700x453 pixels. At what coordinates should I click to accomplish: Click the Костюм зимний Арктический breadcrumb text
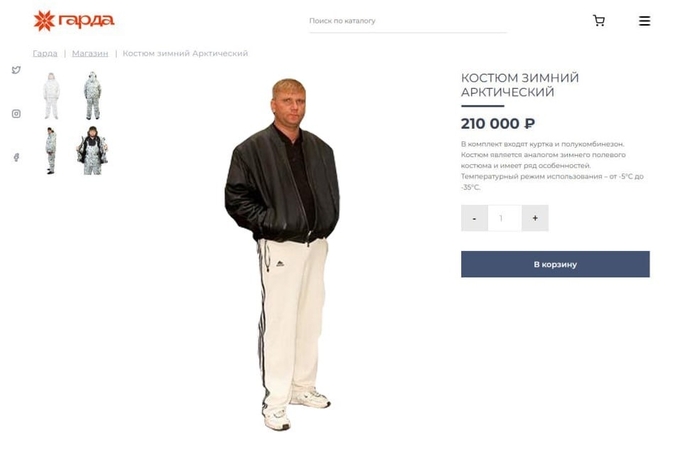tap(185, 54)
